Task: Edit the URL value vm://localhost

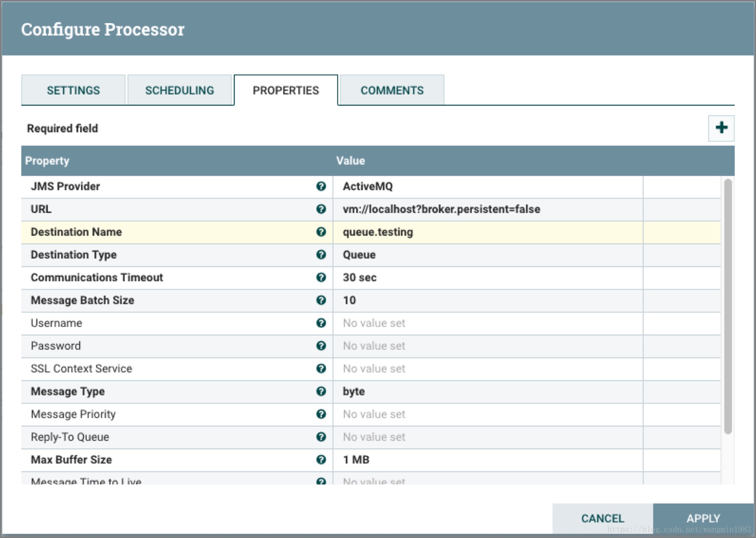Action: (x=488, y=209)
